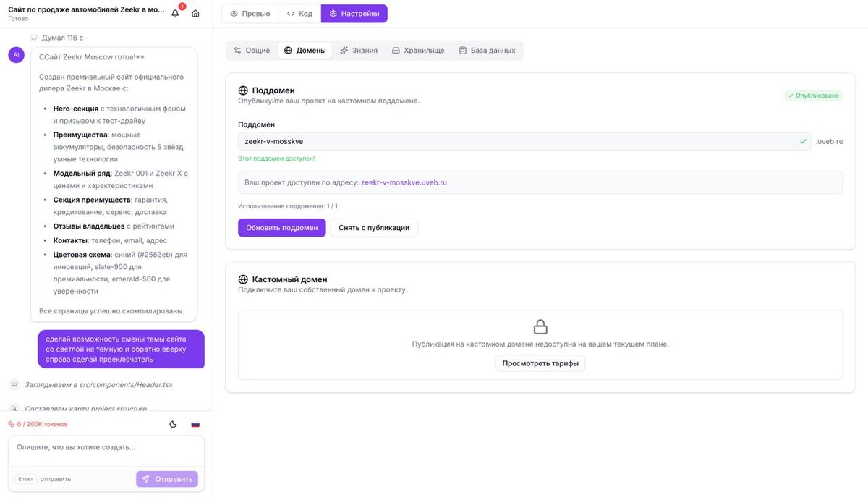868x500 pixels.
Task: Click 'Этот поддомен доступен!' message
Action: click(x=276, y=158)
